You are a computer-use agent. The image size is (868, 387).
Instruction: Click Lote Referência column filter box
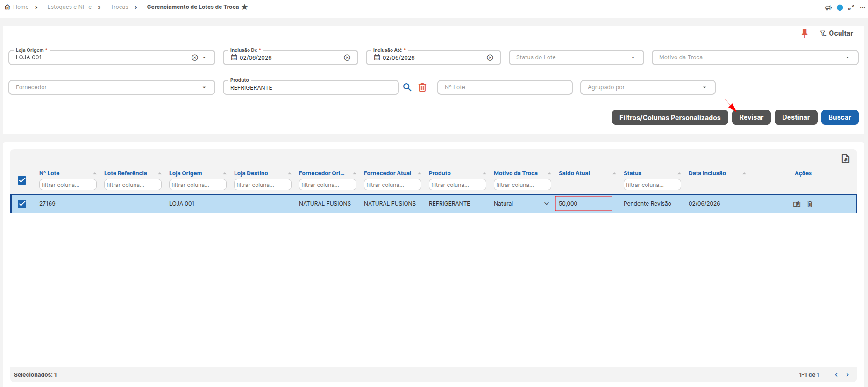(133, 185)
